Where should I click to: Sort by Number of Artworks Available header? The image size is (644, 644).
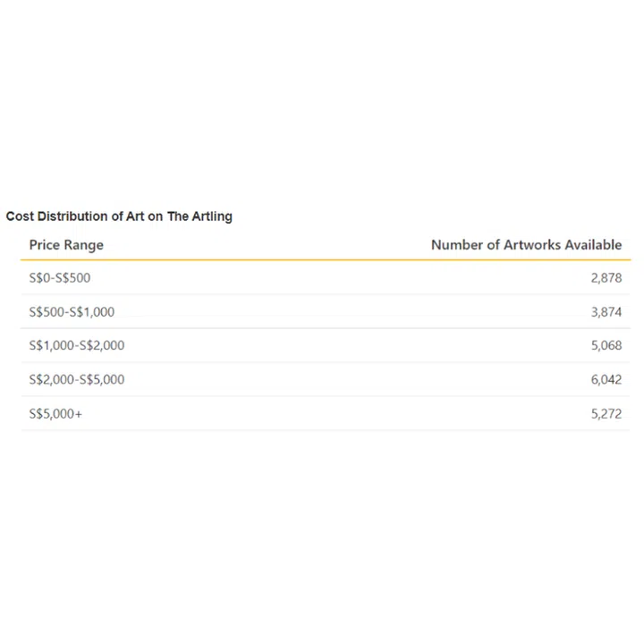526,244
